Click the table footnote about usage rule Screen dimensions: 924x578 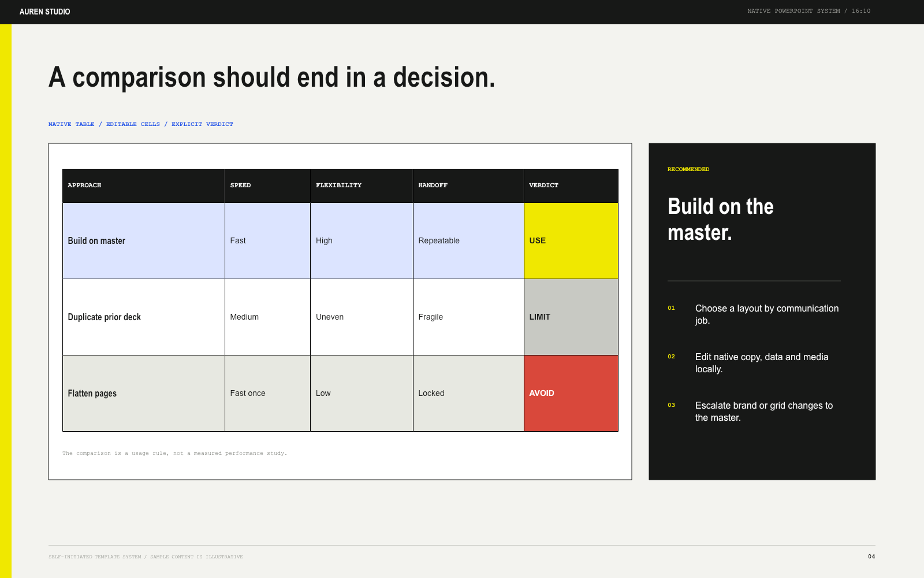click(174, 453)
